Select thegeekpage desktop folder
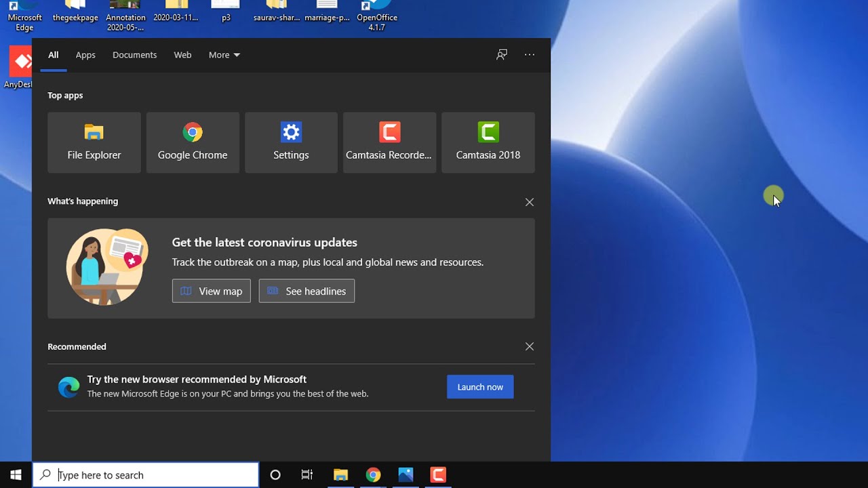This screenshot has width=868, height=488. click(x=75, y=12)
